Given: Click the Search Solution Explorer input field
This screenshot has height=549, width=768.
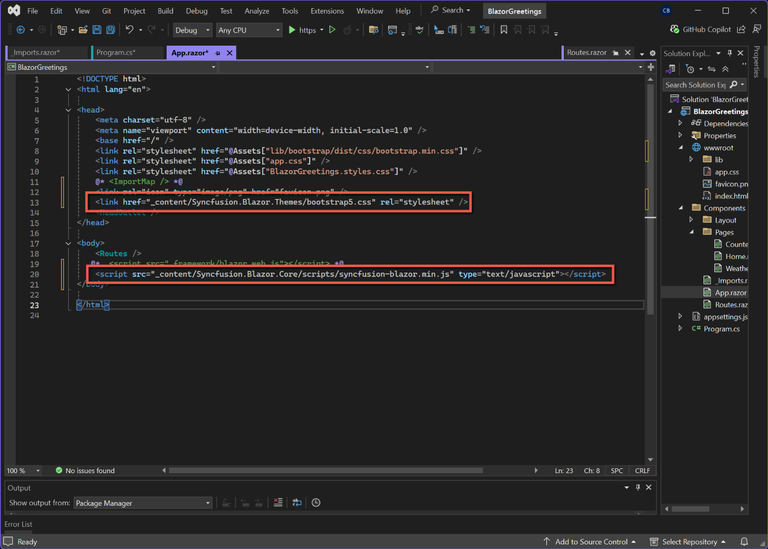Looking at the screenshot, I should tap(695, 85).
